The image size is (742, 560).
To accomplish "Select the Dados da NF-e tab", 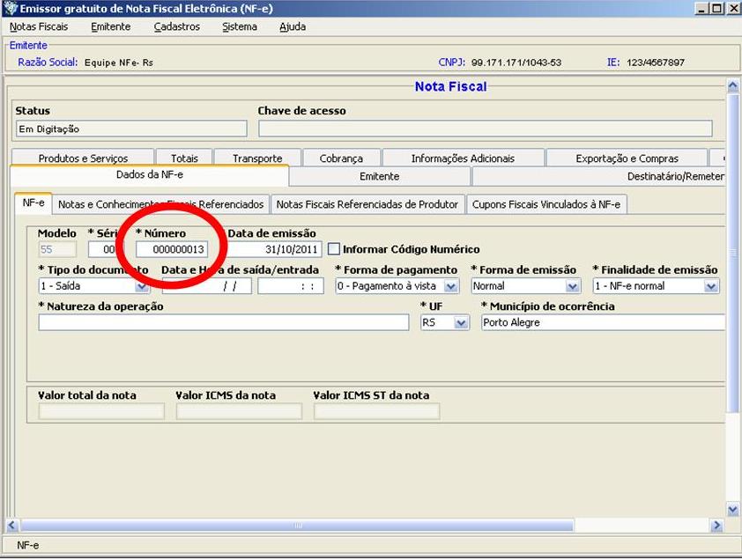I will [x=150, y=175].
